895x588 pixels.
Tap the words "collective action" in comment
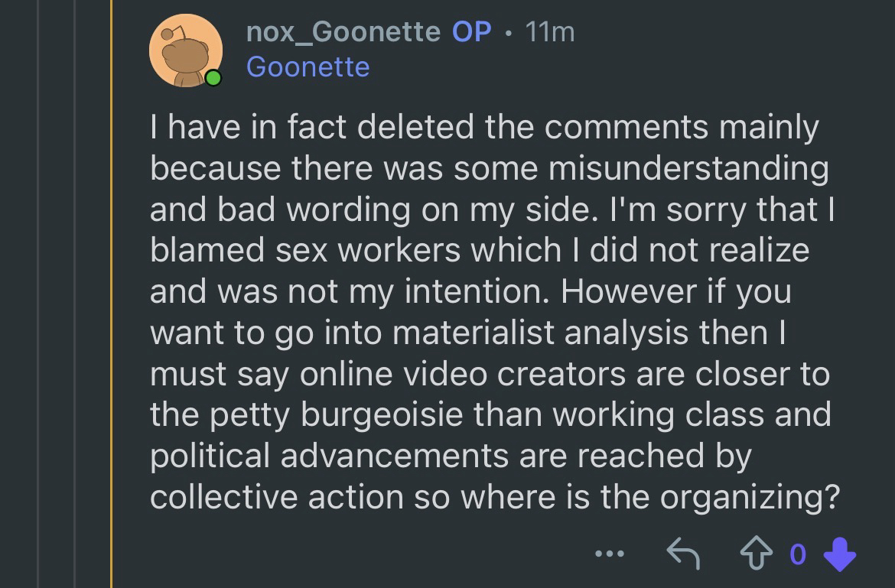(x=277, y=498)
